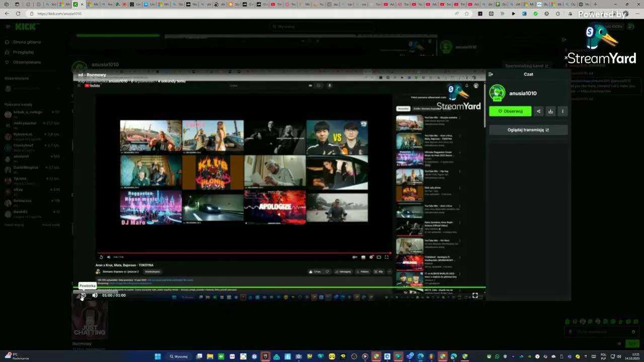Reload the page with the refresh icon
Viewport: 644px width, 362px height.
19,14
